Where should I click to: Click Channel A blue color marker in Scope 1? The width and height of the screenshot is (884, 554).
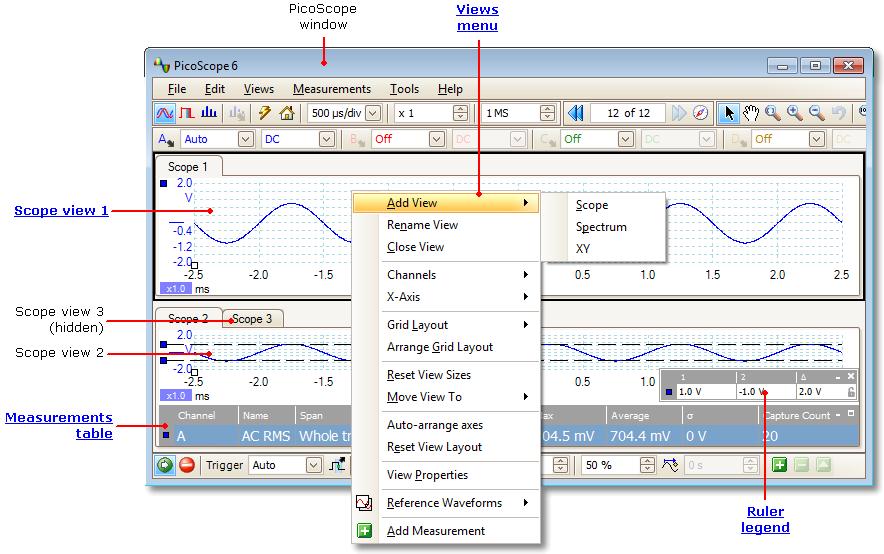tap(163, 183)
